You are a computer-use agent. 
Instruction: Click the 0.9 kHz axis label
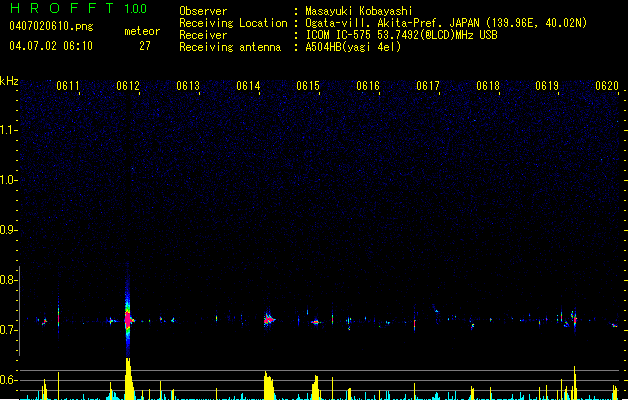[8, 230]
